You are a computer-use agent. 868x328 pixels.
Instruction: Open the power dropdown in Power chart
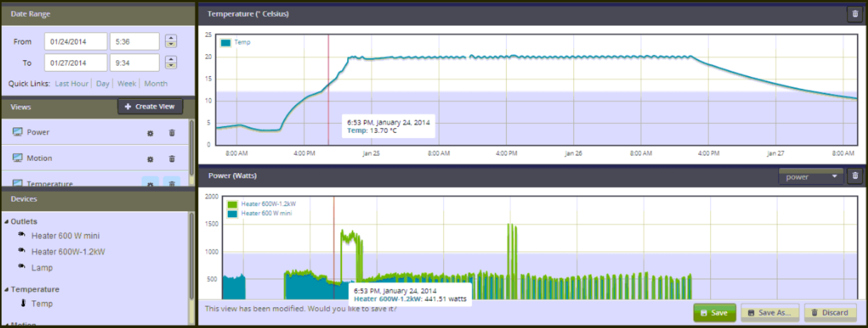[x=811, y=177]
